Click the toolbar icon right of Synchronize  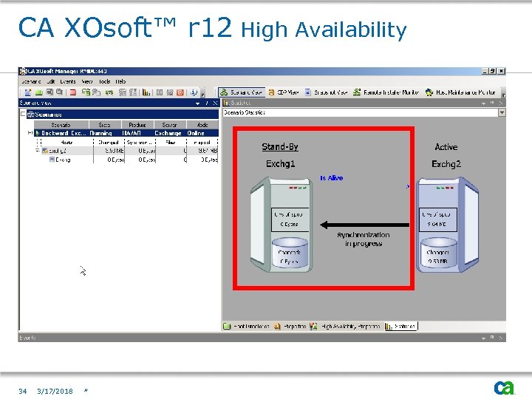coord(97,92)
